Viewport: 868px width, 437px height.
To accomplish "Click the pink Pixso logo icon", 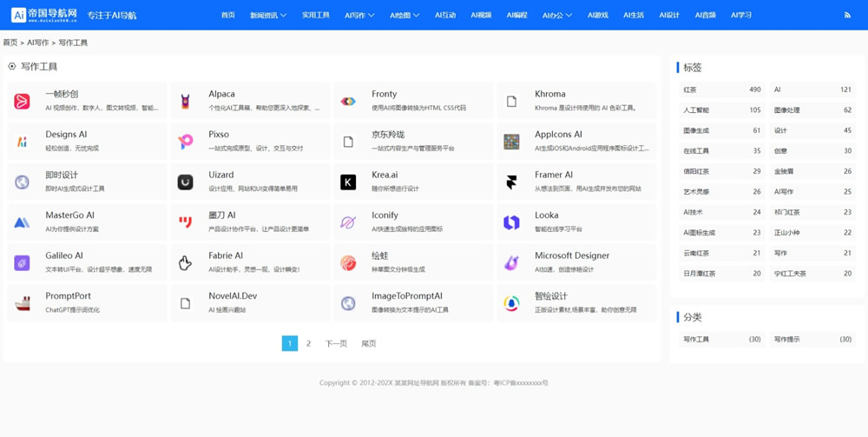I will pyautogui.click(x=185, y=142).
